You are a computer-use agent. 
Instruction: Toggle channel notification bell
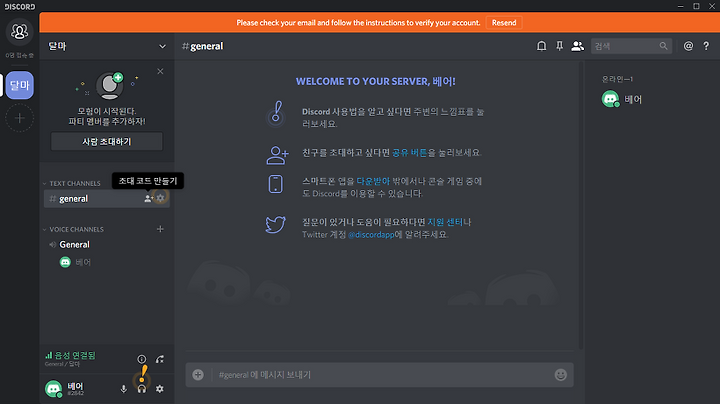pyautogui.click(x=542, y=46)
